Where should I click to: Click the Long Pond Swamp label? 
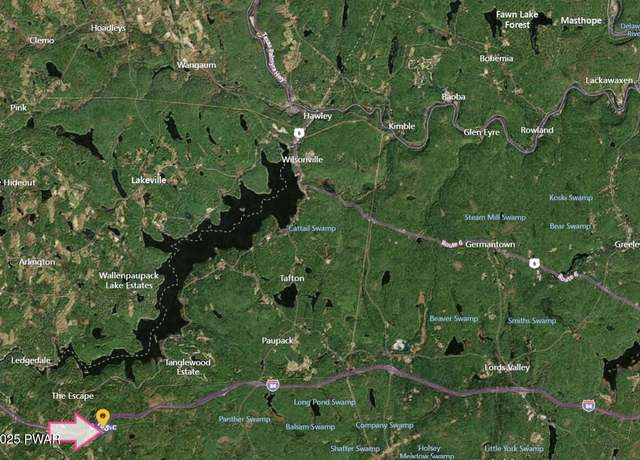[324, 402]
